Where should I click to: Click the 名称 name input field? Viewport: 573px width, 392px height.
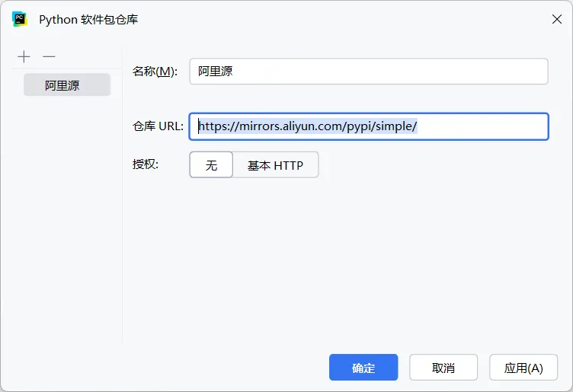tap(369, 72)
